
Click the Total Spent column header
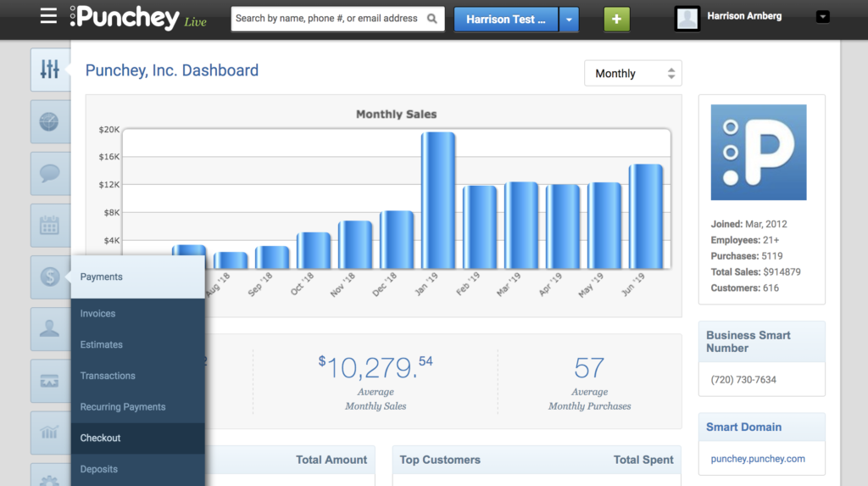(643, 460)
